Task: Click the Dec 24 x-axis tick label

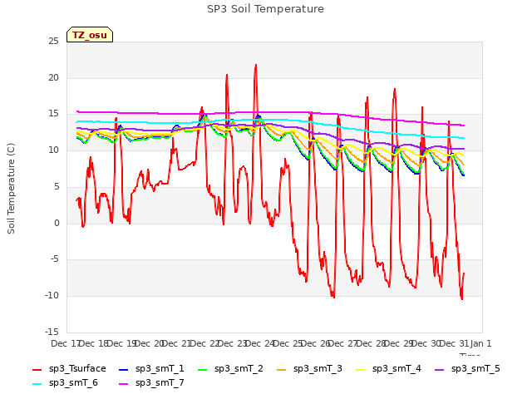Action: coord(260,343)
